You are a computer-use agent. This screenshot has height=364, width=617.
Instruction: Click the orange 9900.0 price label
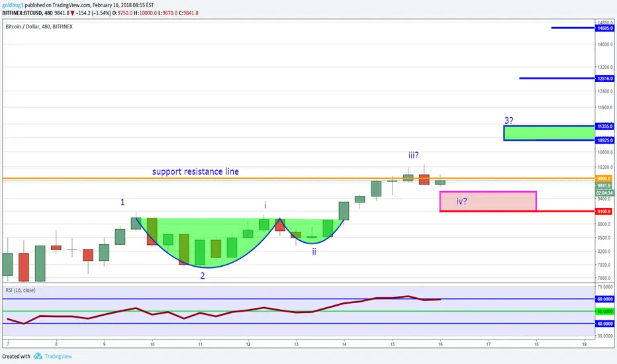pos(604,179)
